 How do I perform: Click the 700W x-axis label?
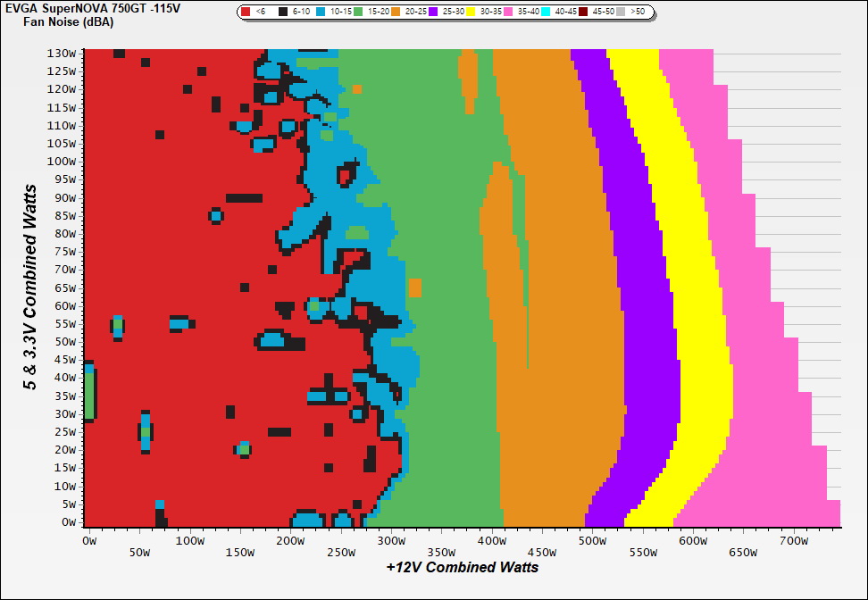pyautogui.click(x=794, y=541)
